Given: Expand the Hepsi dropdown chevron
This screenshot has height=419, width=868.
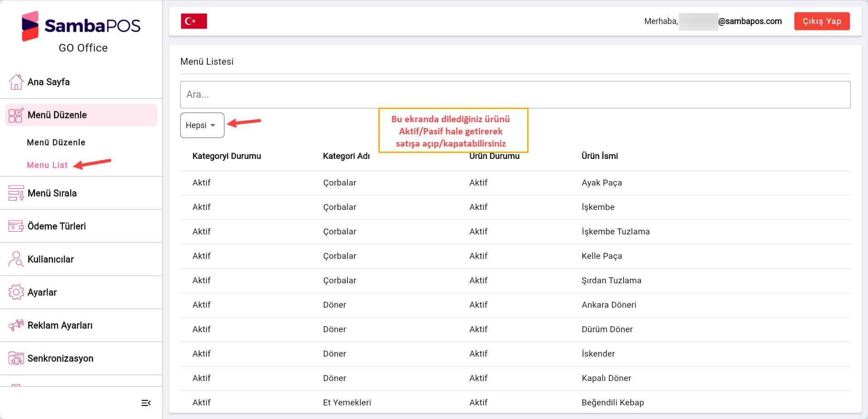Looking at the screenshot, I should [x=214, y=125].
